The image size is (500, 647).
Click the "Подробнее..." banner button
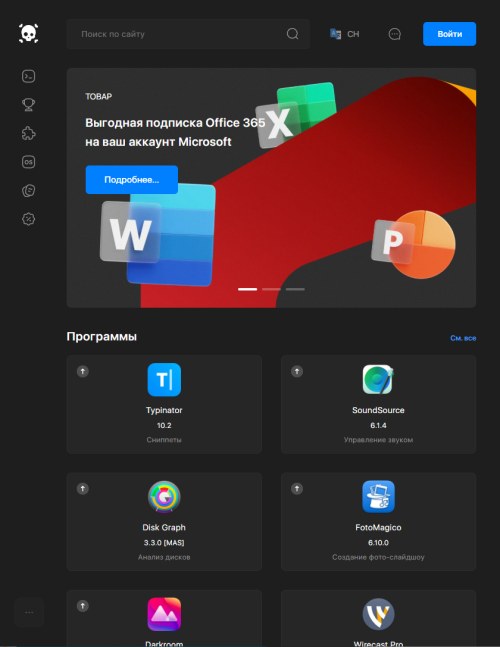click(132, 179)
